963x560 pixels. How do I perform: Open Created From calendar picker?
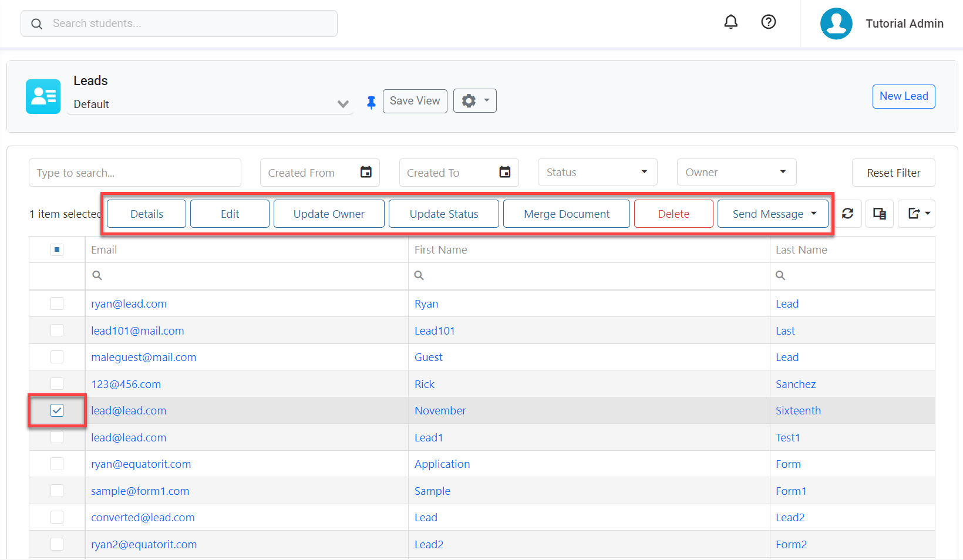366,172
